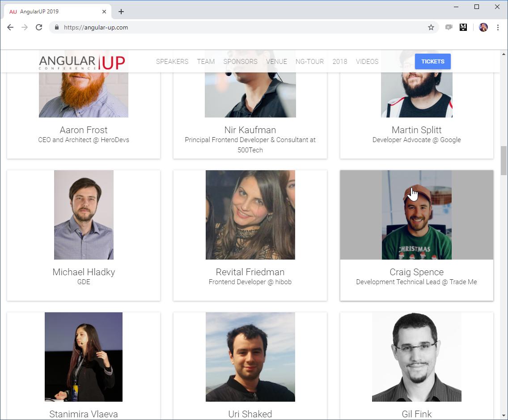The height and width of the screenshot is (420, 508).
Task: Click the name Uri Shaked
Action: (x=250, y=414)
